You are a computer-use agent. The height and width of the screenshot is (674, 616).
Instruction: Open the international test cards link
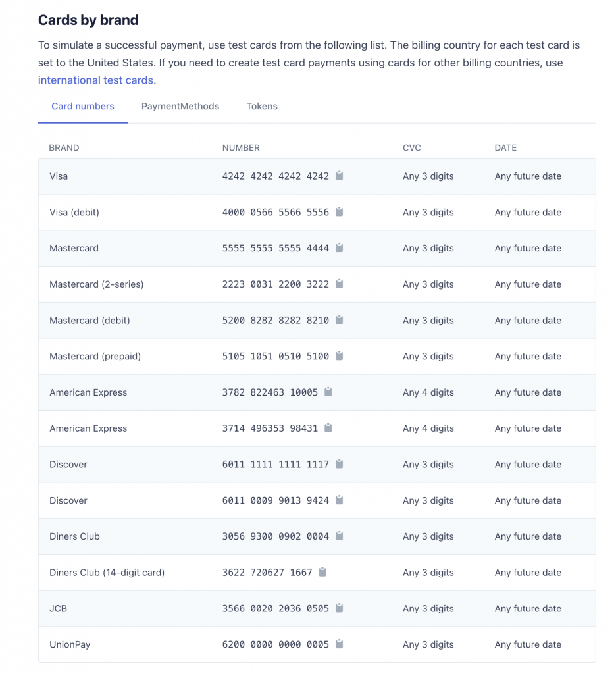click(x=95, y=80)
